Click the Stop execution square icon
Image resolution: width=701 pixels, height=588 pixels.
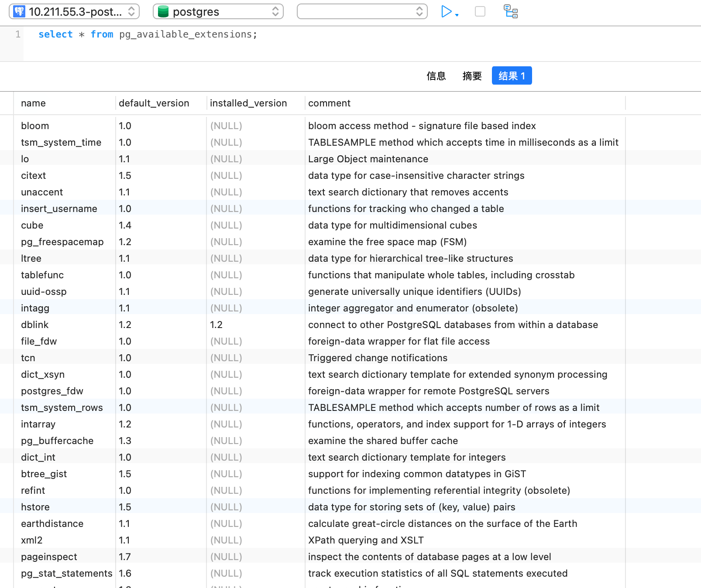coord(480,12)
